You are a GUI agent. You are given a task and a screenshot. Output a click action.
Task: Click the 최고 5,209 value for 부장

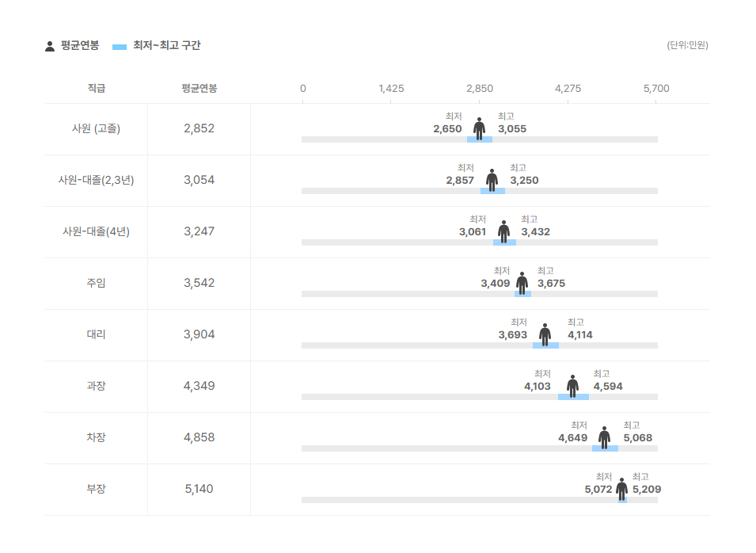[646, 490]
